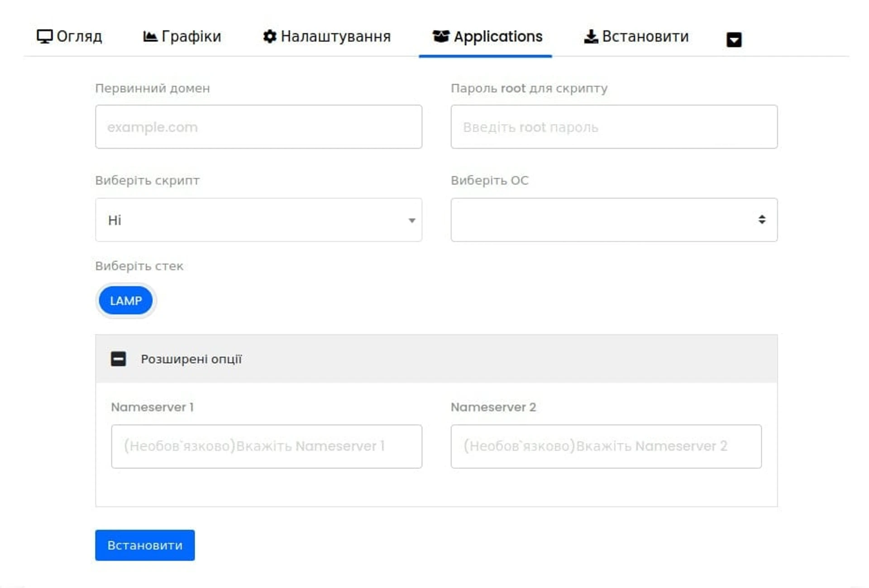This screenshot has width=869, height=588.
Task: Open the Огляд tab
Action: 69,36
